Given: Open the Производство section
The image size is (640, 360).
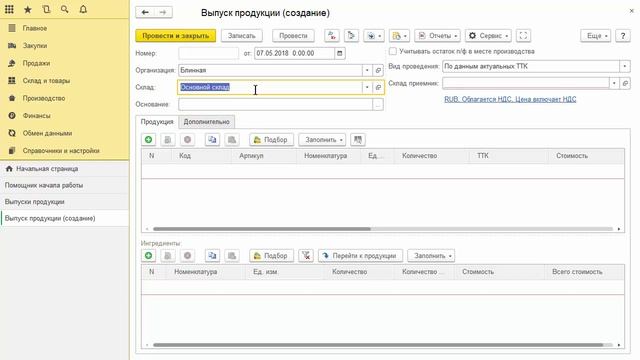Looking at the screenshot, I should coord(64,98).
